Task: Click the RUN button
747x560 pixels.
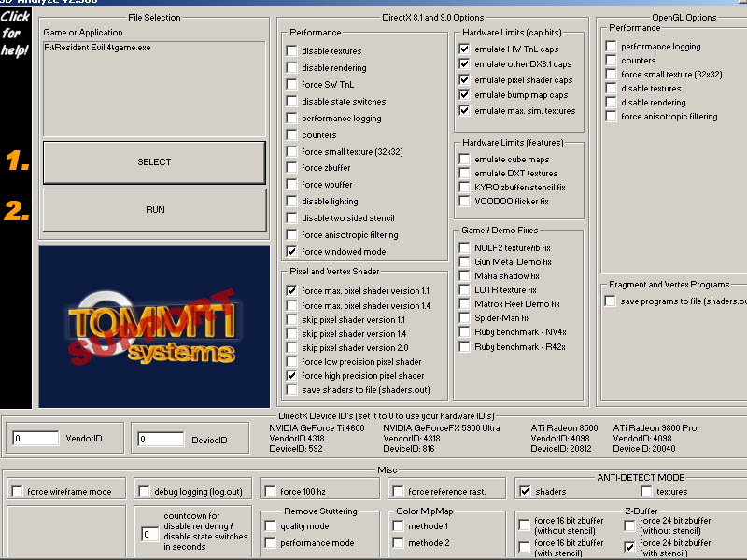Action: [154, 209]
